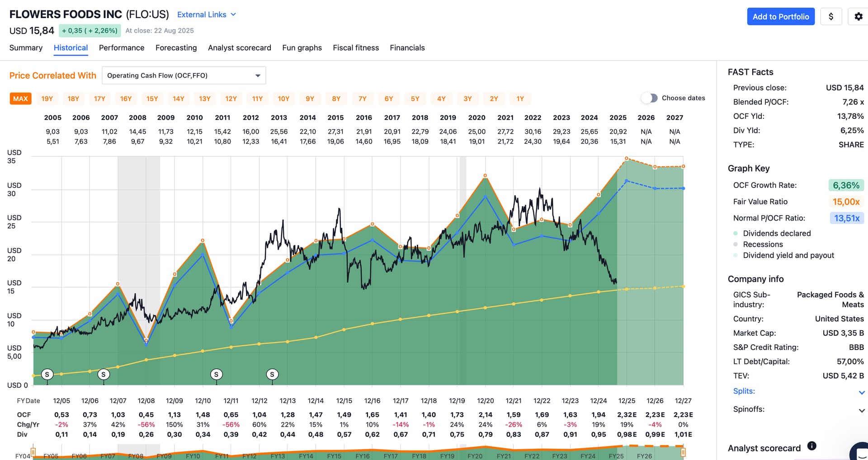Click the split marker near 2011
This screenshot has height=460, width=868.
click(x=216, y=374)
